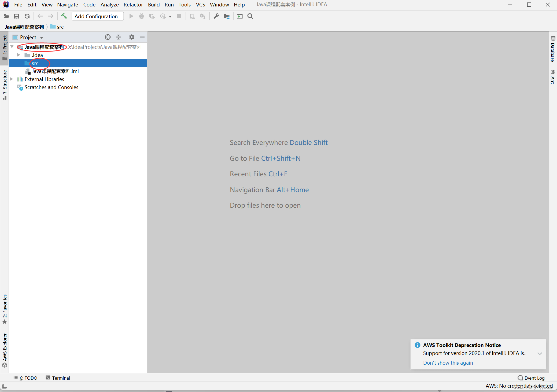The image size is (557, 392).
Task: Hide the Project tool window
Action: [142, 37]
